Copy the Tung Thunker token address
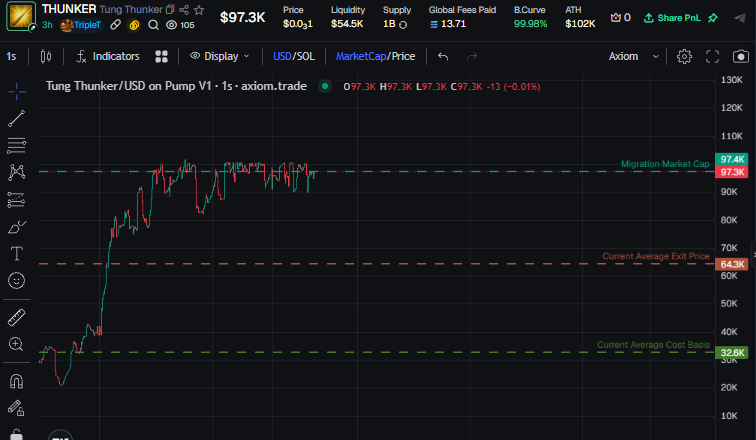 coord(170,9)
